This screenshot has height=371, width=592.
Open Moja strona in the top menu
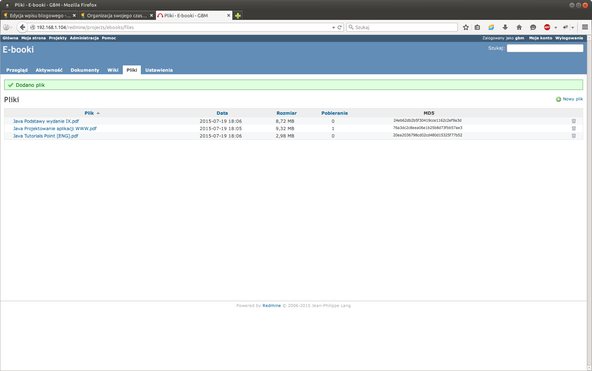click(x=34, y=38)
